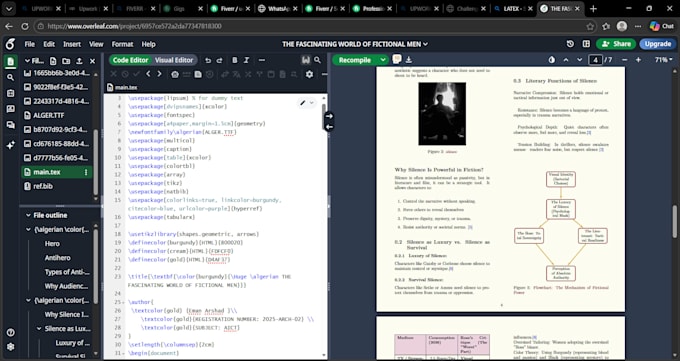Sync PDF location to code arrow

[329, 127]
